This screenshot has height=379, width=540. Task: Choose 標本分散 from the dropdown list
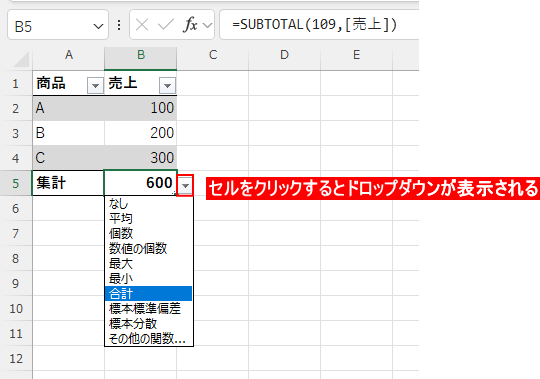click(148, 324)
